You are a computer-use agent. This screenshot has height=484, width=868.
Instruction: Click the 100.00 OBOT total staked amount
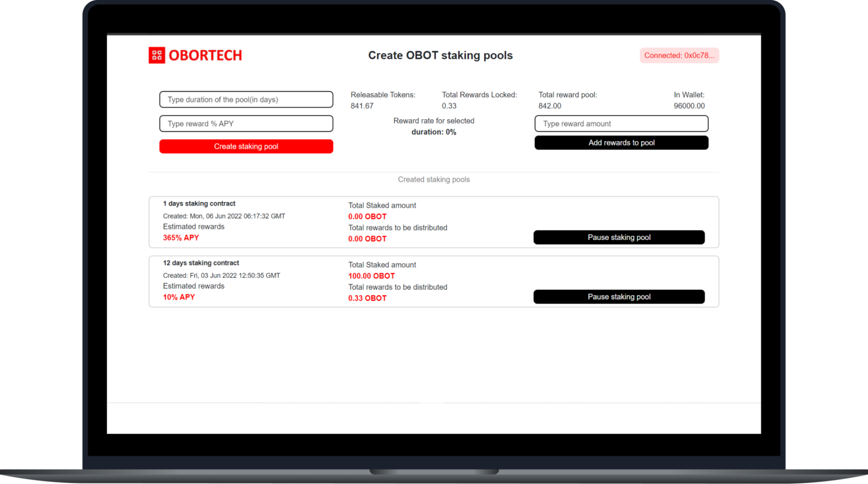[371, 276]
